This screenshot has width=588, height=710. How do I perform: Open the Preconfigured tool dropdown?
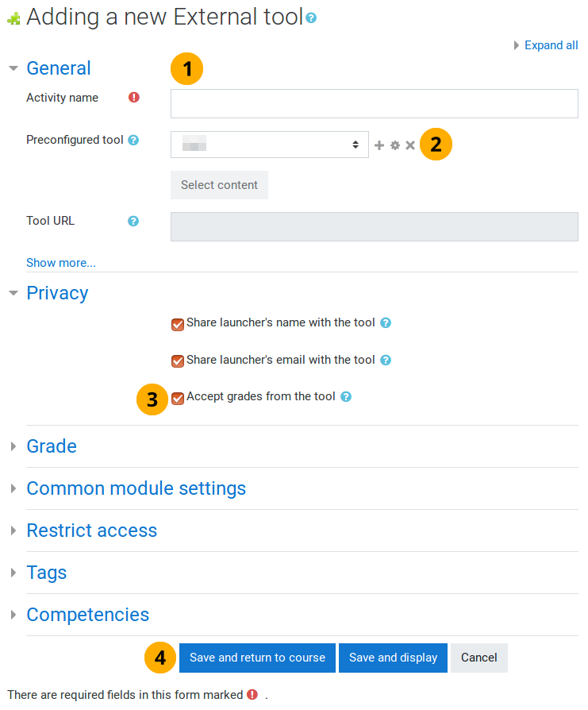270,145
